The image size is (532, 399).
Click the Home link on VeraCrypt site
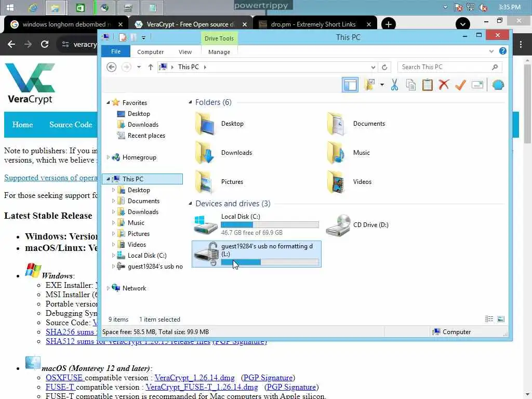[22, 125]
